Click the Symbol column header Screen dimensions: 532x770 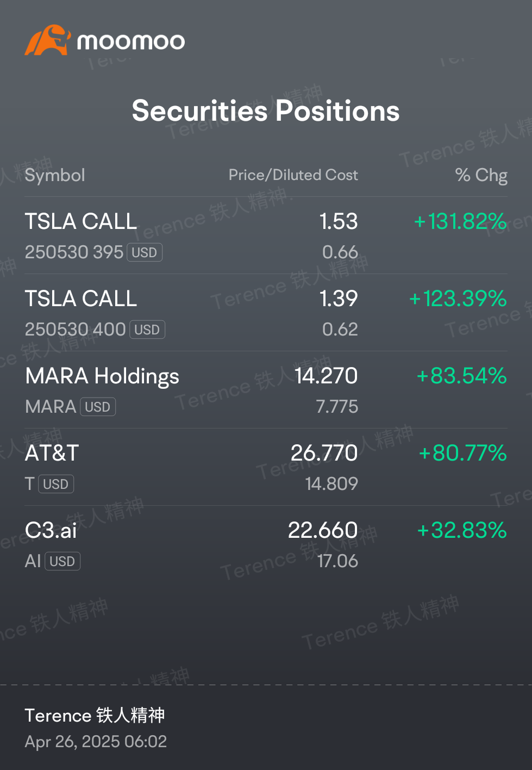pyautogui.click(x=55, y=175)
